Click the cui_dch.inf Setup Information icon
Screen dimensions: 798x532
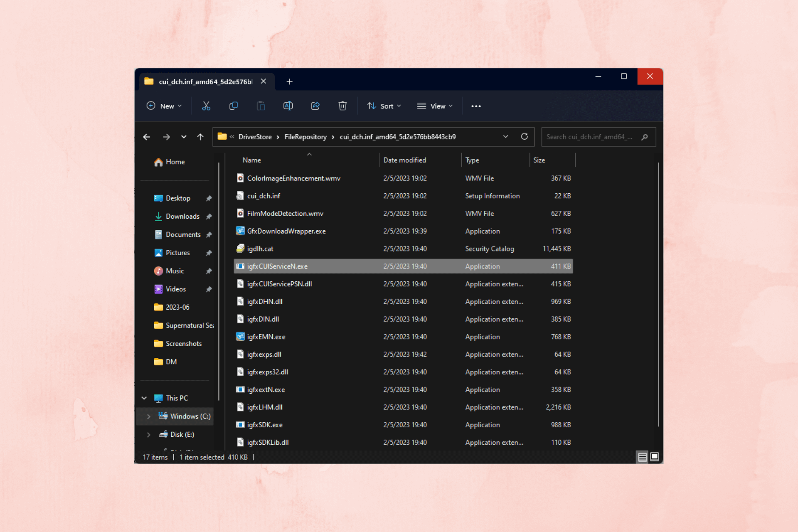pos(242,196)
